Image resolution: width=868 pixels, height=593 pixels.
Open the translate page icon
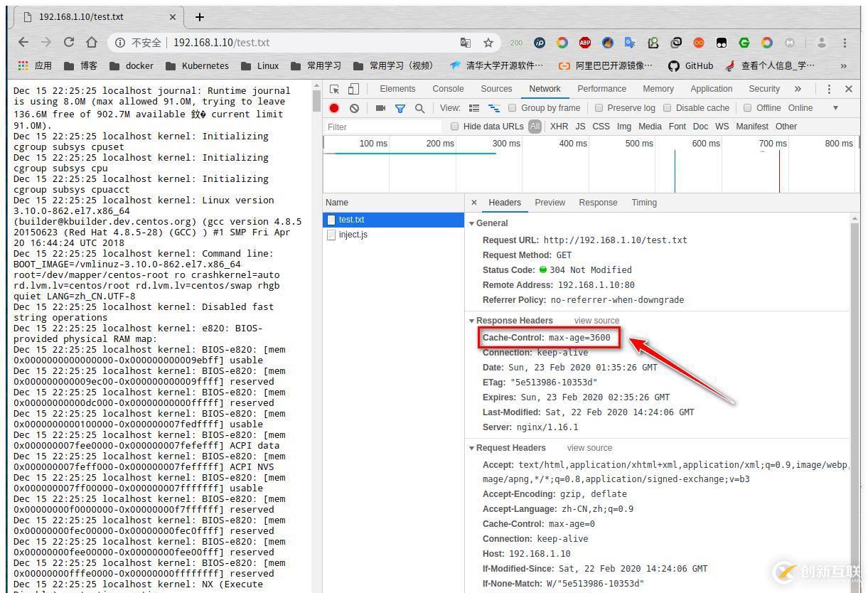point(466,43)
